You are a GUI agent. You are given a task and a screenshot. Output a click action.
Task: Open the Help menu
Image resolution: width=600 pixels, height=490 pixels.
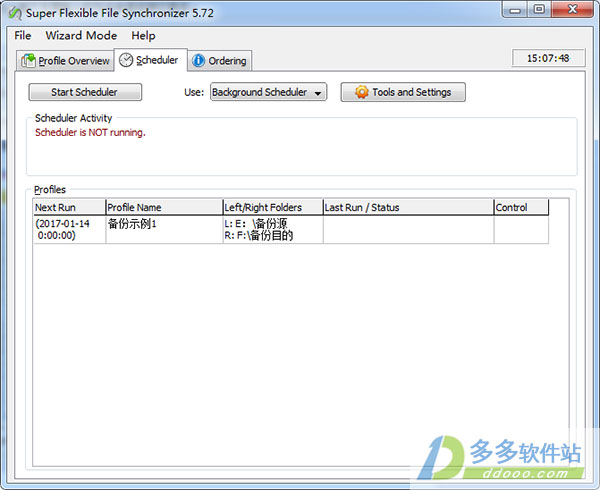pos(143,36)
